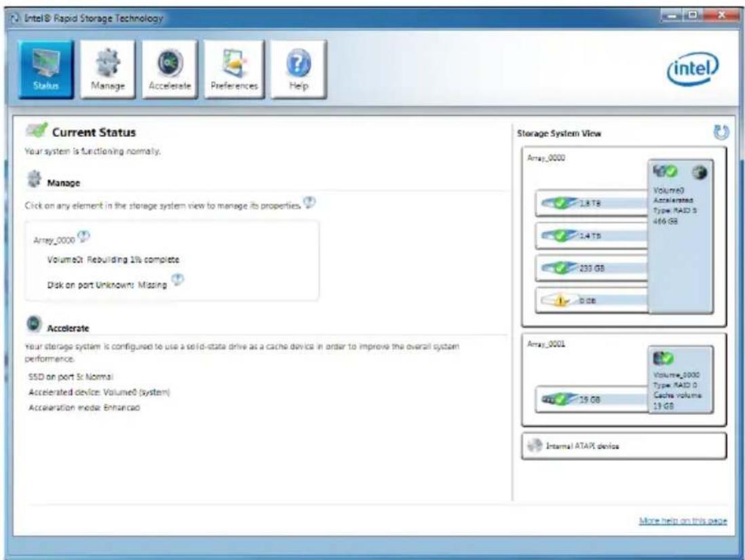The width and height of the screenshot is (745, 560).
Task: Click the 'Accelerate' section heading
Action: [x=68, y=328]
